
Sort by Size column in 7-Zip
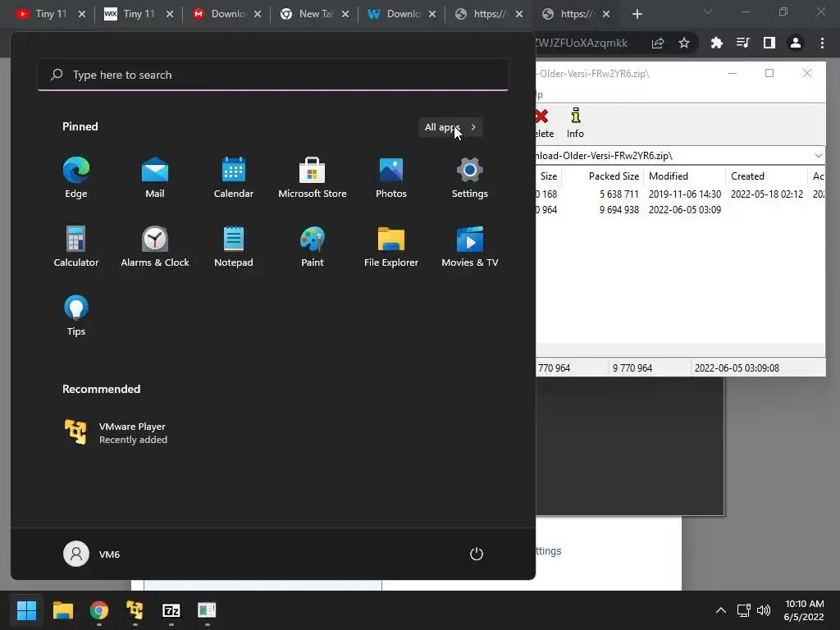[x=549, y=176]
